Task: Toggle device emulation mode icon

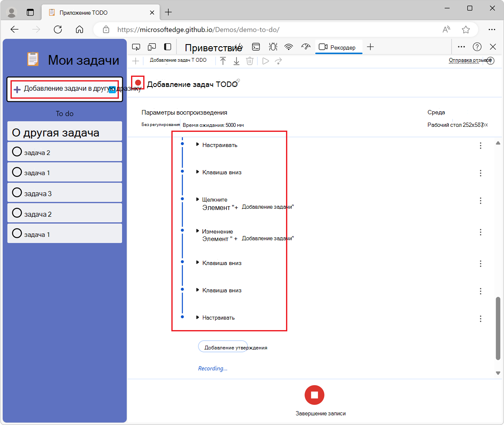Action: 152,47
